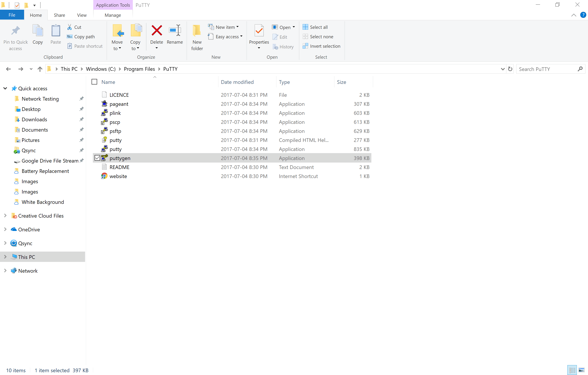Go forward with the forward arrow
Viewport: 588px width, 375px height.
(21, 69)
